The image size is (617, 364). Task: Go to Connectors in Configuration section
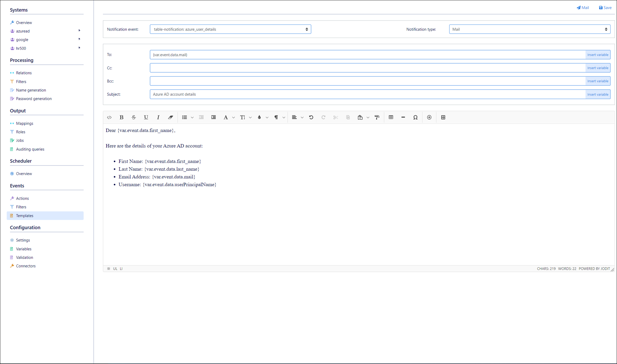pos(26,266)
